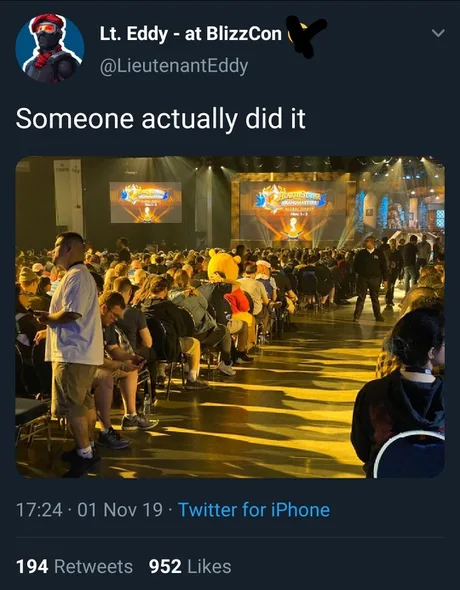Click the blue chair back in photo corner
Screen dimensions: 460x590
[411, 455]
